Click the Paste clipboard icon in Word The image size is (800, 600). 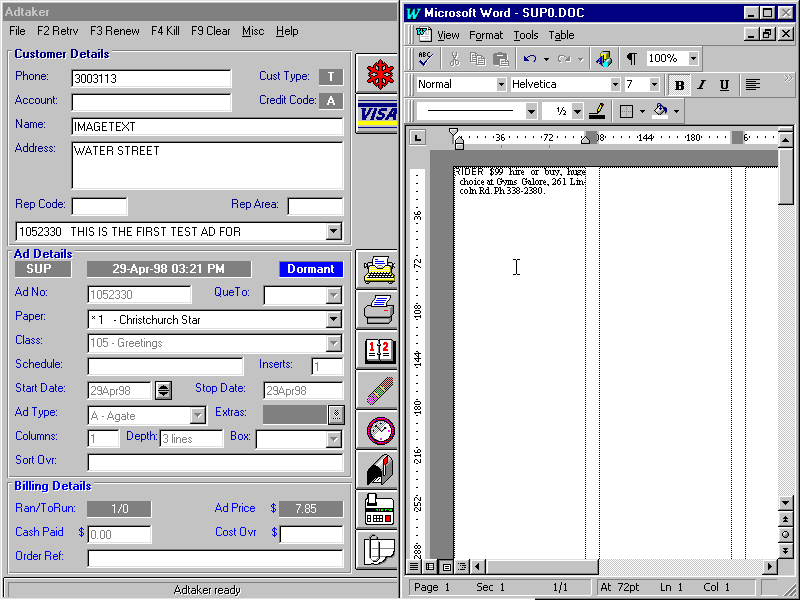pyautogui.click(x=501, y=59)
